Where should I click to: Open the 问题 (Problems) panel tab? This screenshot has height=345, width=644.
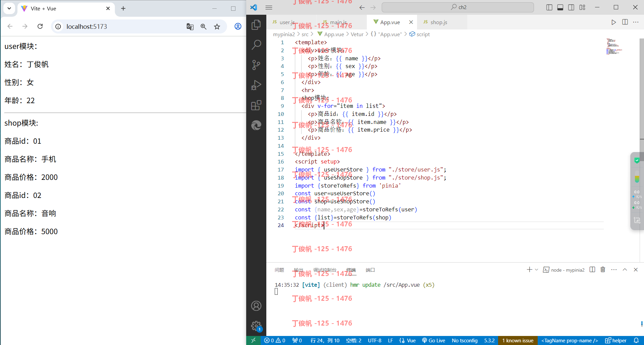click(279, 270)
